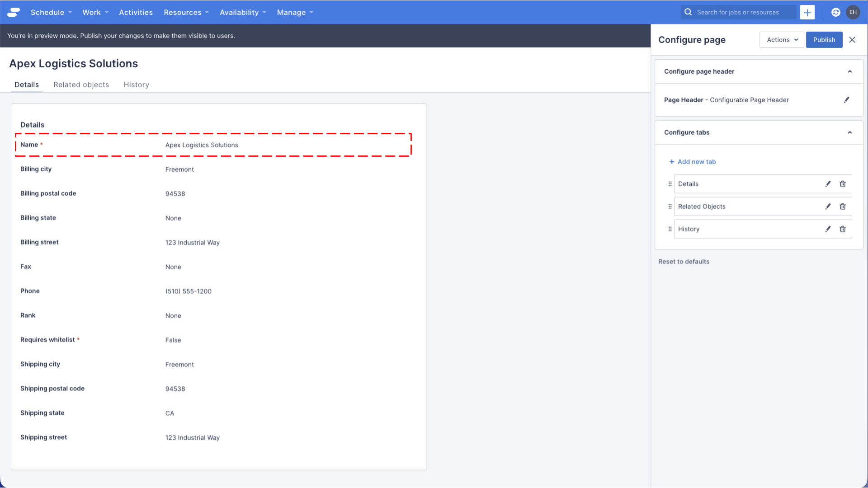Click the search magnifier icon
The width and height of the screenshot is (868, 488).
pos(688,12)
